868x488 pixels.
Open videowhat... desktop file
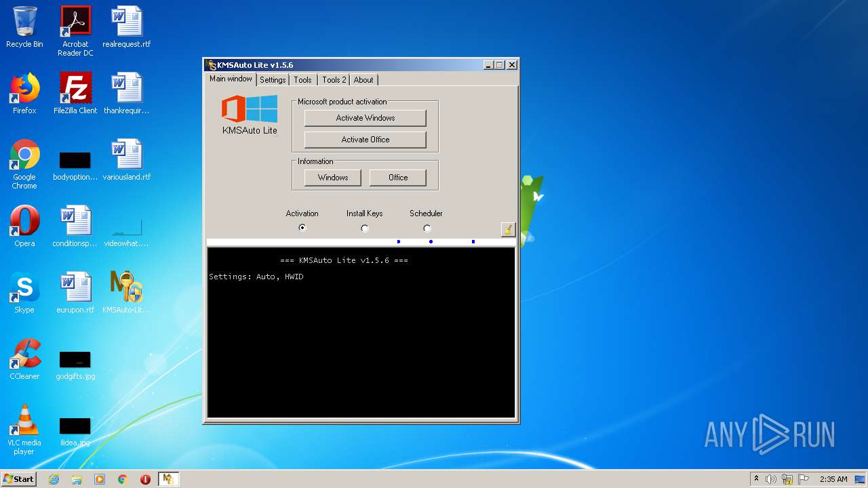click(127, 232)
